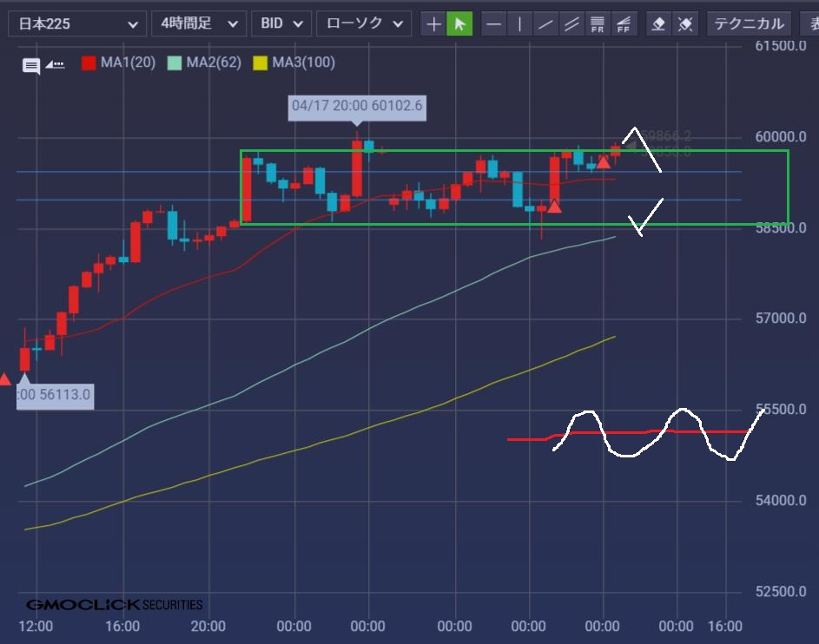This screenshot has width=819, height=644.
Task: Select the Fibonacci fan FF tool
Action: pyautogui.click(x=623, y=23)
